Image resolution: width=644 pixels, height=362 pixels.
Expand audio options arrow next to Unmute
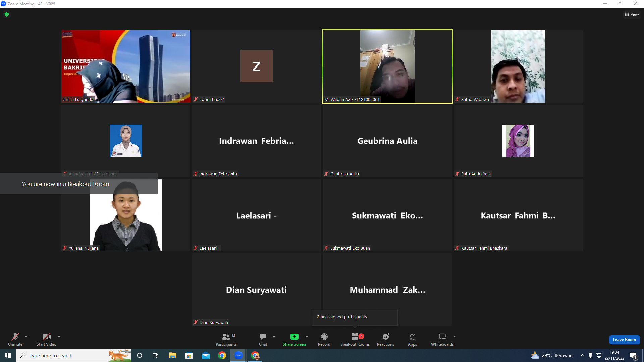(x=26, y=337)
